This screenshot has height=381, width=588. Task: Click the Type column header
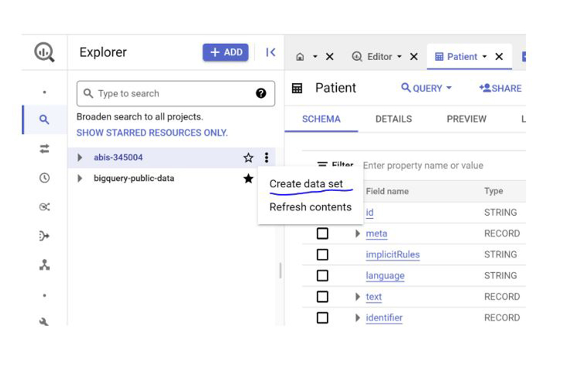(x=494, y=191)
